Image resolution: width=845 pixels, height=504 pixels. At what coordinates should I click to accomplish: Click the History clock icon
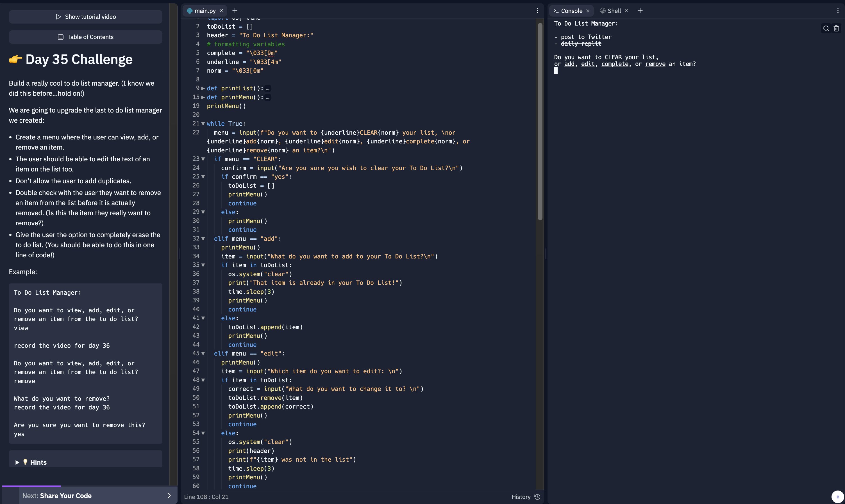(537, 497)
